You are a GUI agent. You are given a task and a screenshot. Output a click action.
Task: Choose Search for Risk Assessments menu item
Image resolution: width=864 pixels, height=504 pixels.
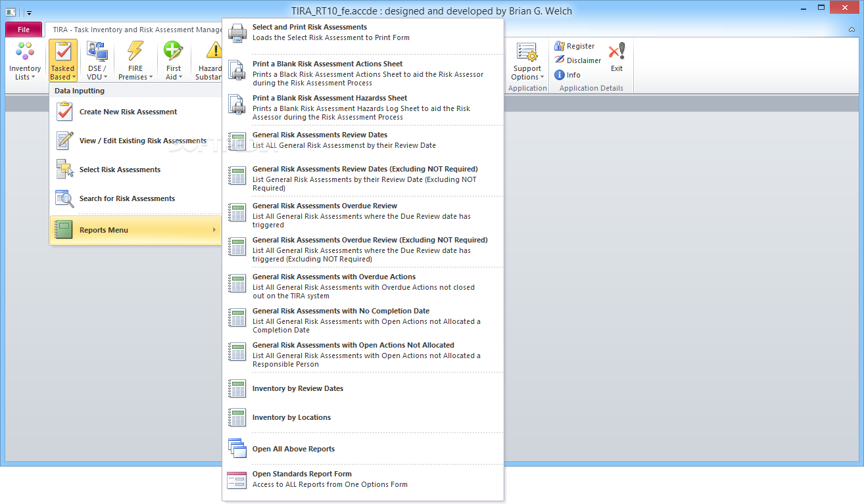click(135, 198)
